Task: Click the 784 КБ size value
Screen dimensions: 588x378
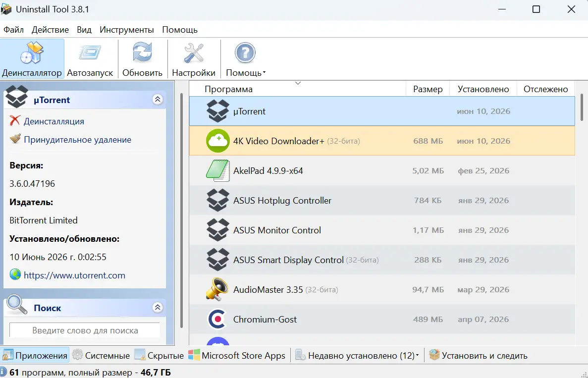Action: (x=428, y=200)
